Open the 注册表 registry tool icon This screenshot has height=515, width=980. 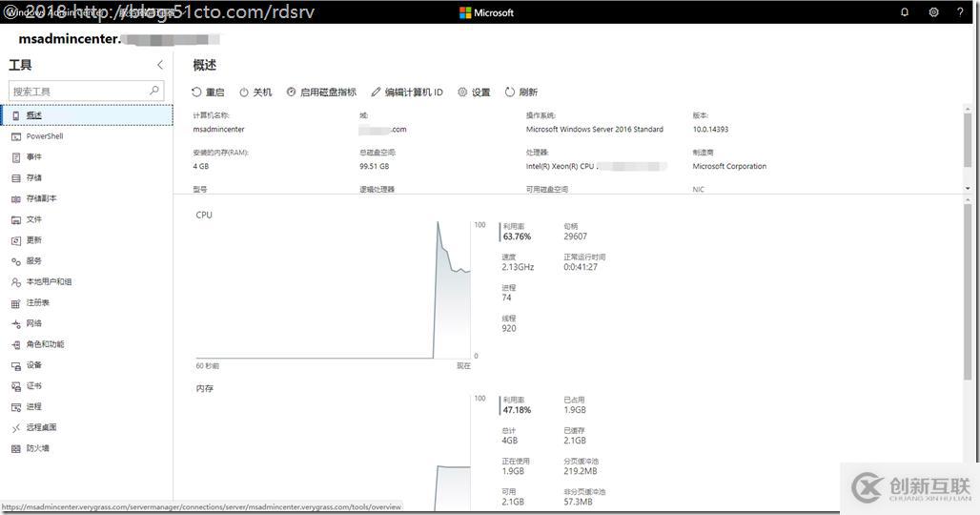point(16,303)
